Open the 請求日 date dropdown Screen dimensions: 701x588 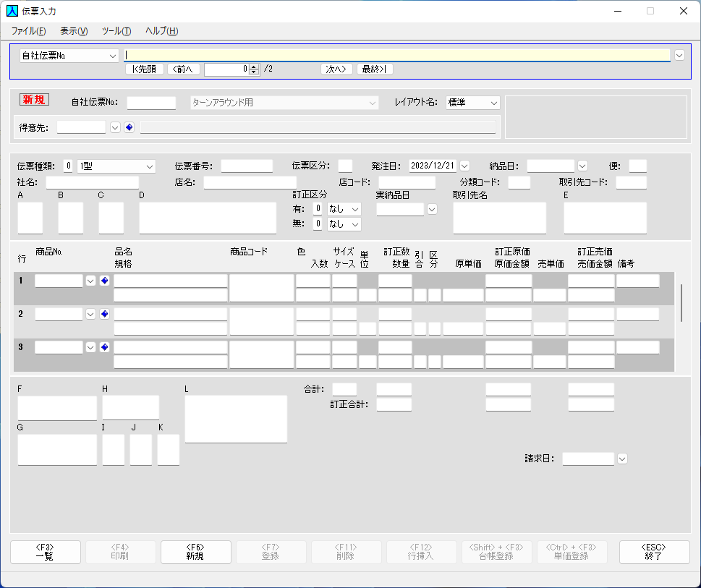click(622, 459)
